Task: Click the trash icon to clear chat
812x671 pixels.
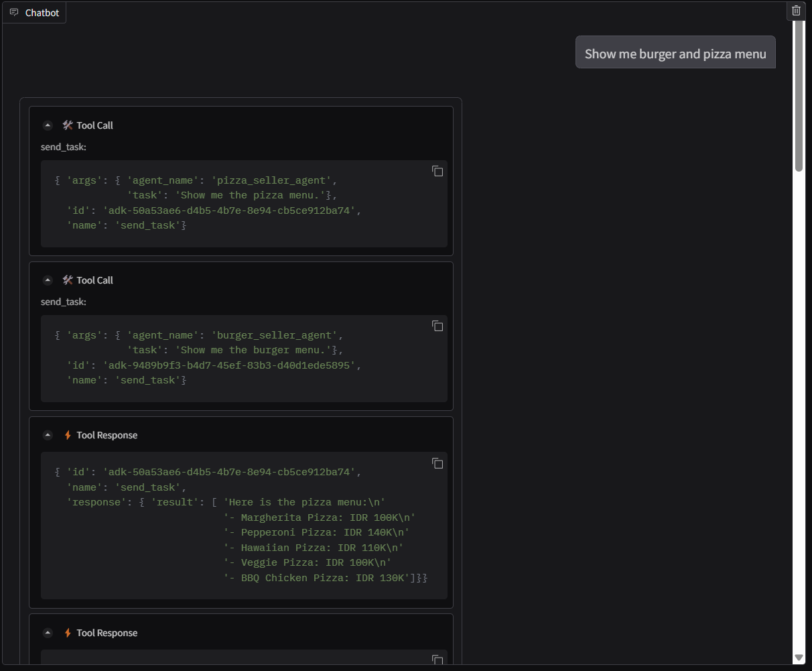Action: click(796, 11)
